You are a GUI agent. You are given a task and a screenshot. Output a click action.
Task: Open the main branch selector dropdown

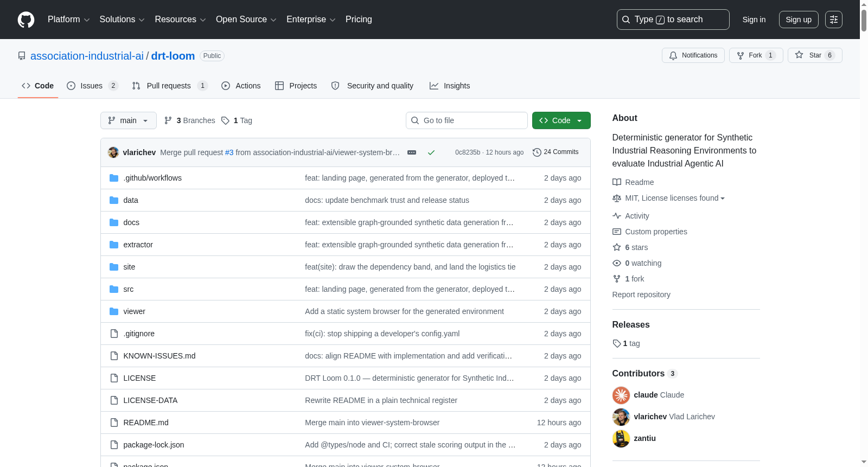129,120
